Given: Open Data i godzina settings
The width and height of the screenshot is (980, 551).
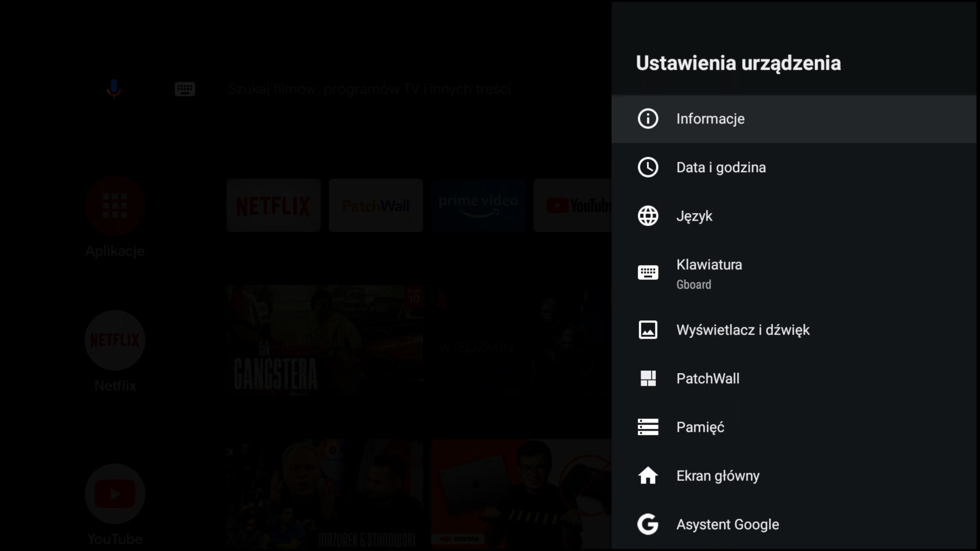Looking at the screenshot, I should tap(794, 168).
